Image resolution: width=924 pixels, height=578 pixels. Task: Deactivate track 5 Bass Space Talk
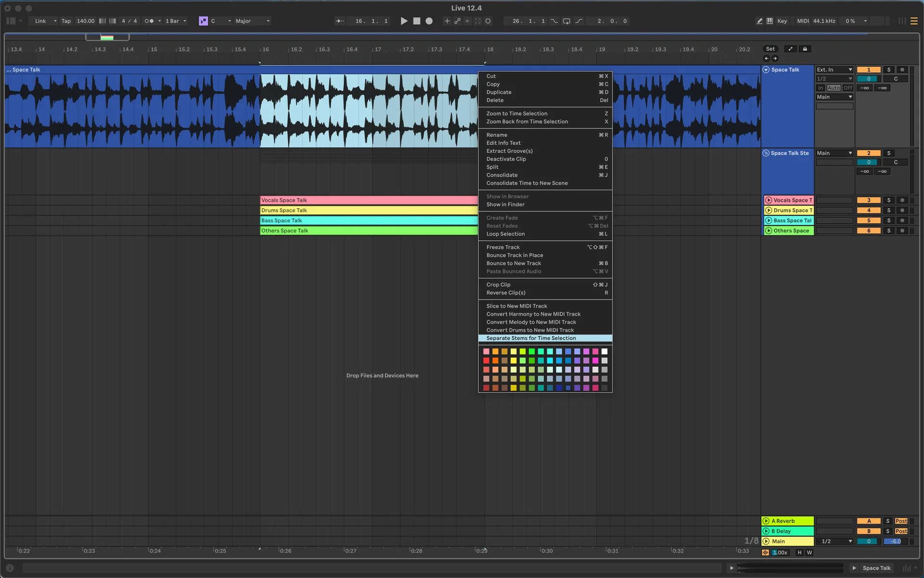coord(869,220)
